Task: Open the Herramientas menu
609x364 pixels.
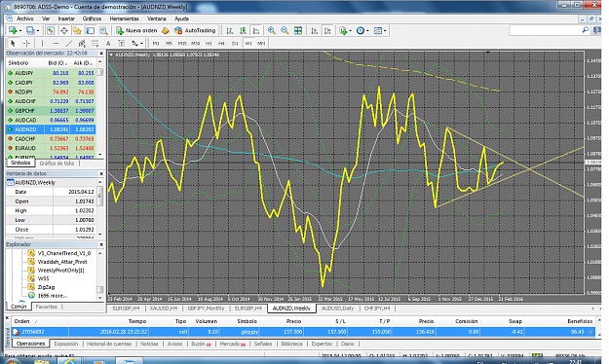Action: (124, 18)
